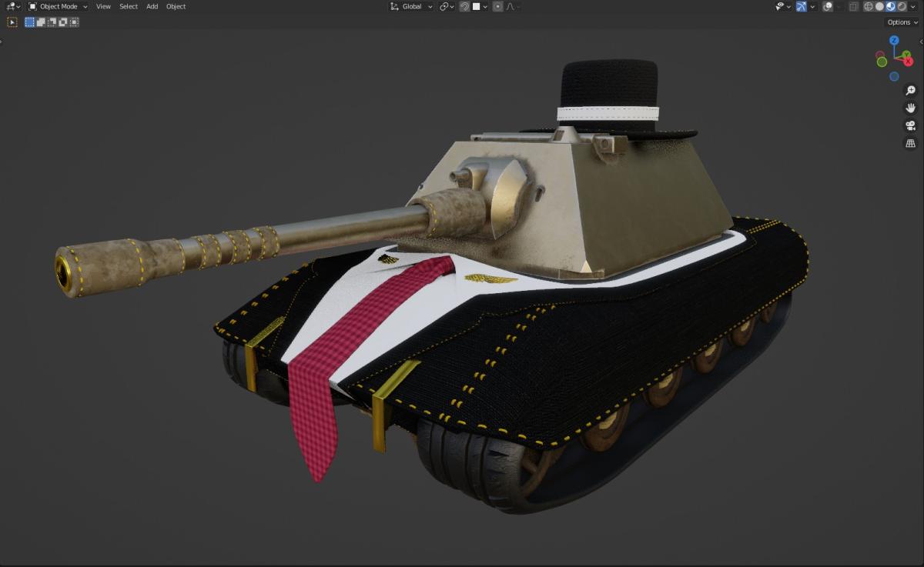Switch to wireframe shading

coord(869,6)
